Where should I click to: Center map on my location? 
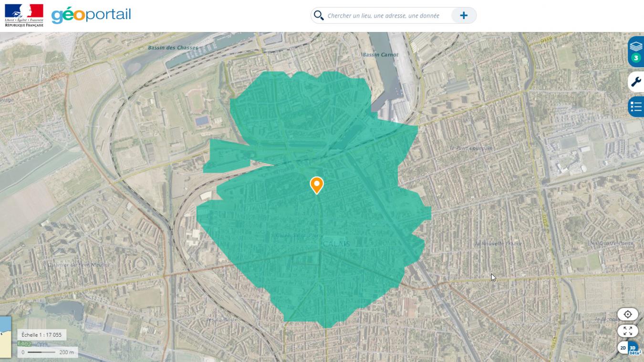[x=627, y=314]
